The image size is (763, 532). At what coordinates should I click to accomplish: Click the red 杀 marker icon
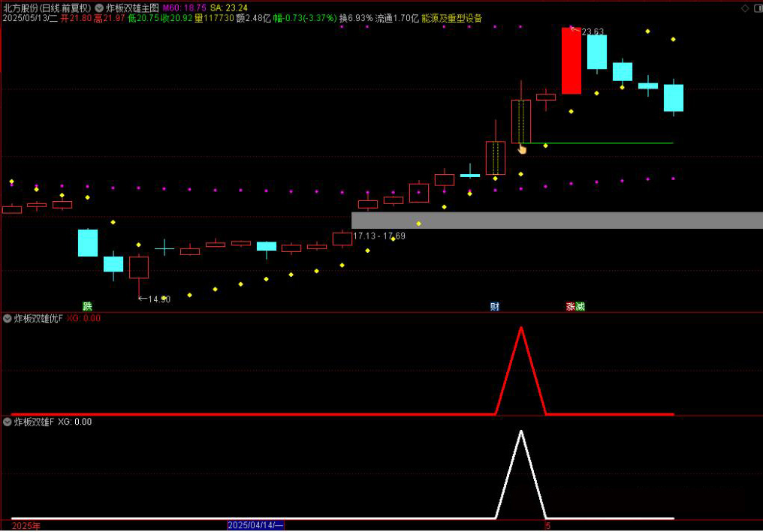571,306
